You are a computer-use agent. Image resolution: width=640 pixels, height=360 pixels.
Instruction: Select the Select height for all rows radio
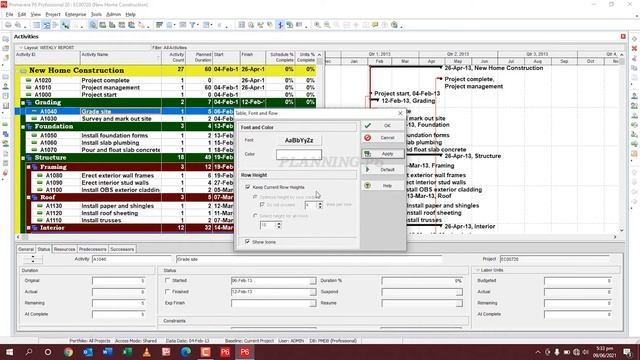pyautogui.click(x=255, y=216)
